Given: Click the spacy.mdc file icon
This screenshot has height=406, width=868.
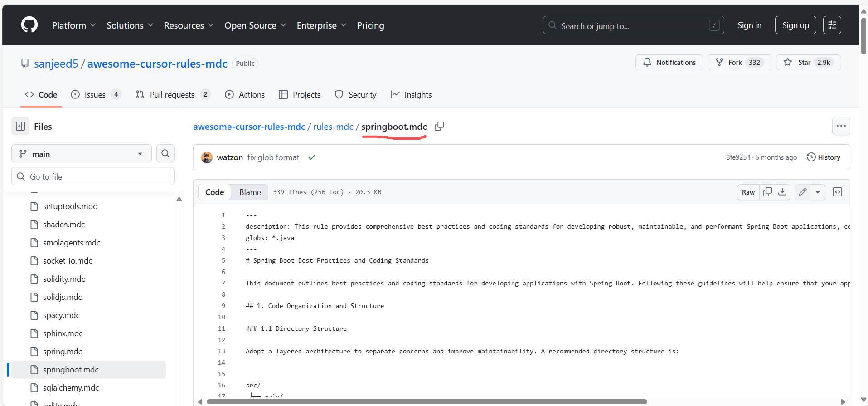Looking at the screenshot, I should 34,315.
